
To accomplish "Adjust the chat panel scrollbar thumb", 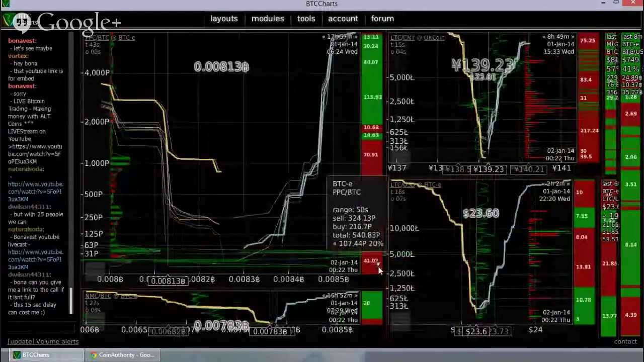I will [x=71, y=301].
